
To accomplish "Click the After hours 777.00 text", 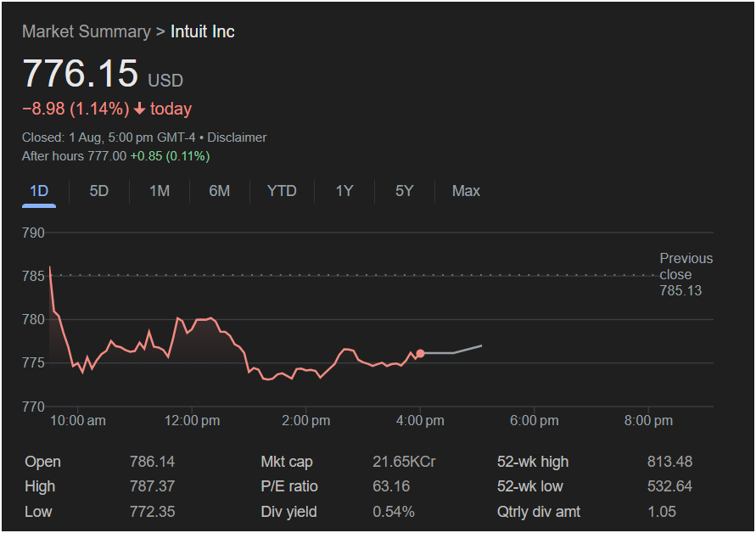I will pos(75,156).
